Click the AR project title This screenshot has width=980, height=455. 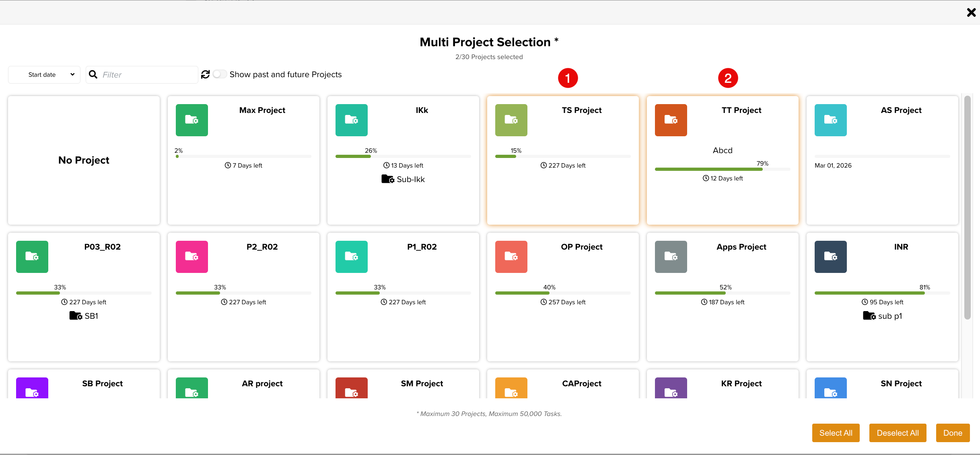tap(262, 383)
